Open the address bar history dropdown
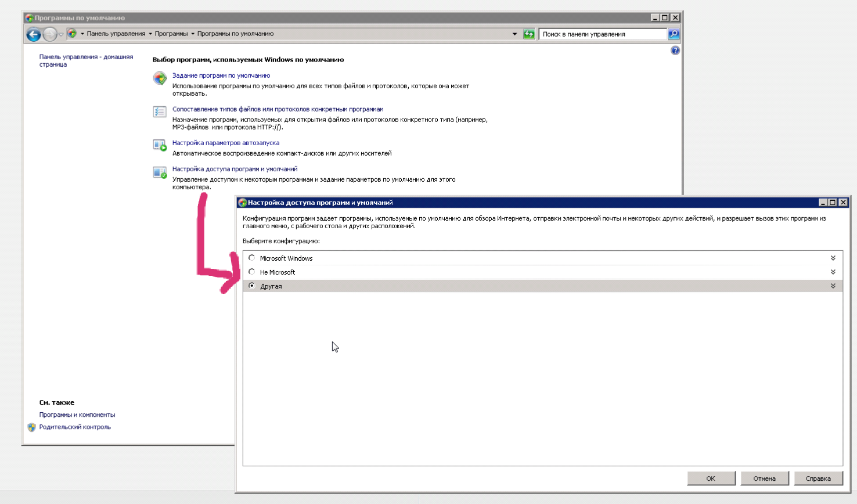857x504 pixels. coord(514,34)
